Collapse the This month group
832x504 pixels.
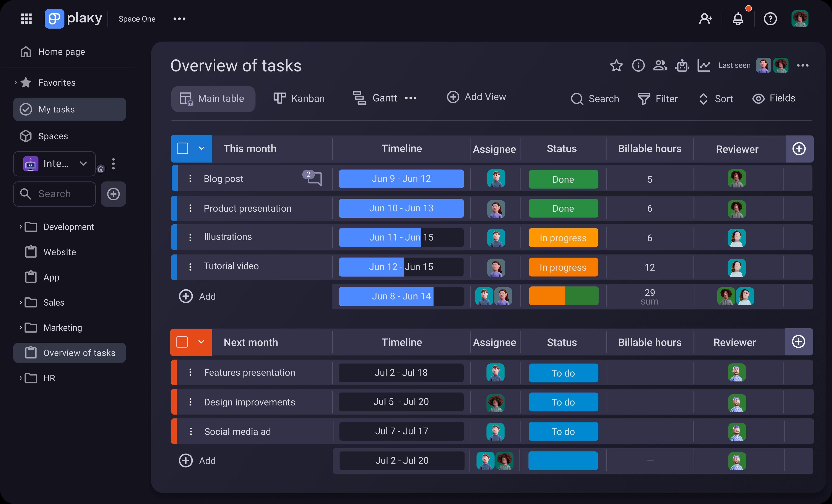(x=201, y=148)
